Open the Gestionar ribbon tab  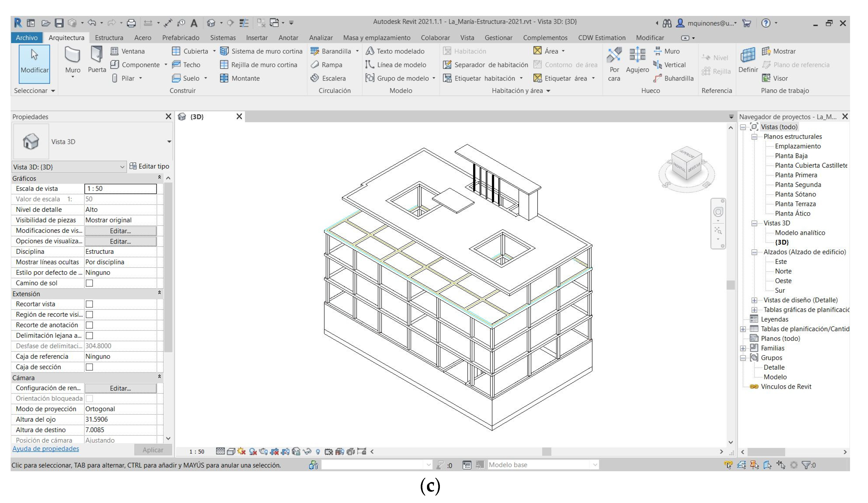(x=499, y=38)
